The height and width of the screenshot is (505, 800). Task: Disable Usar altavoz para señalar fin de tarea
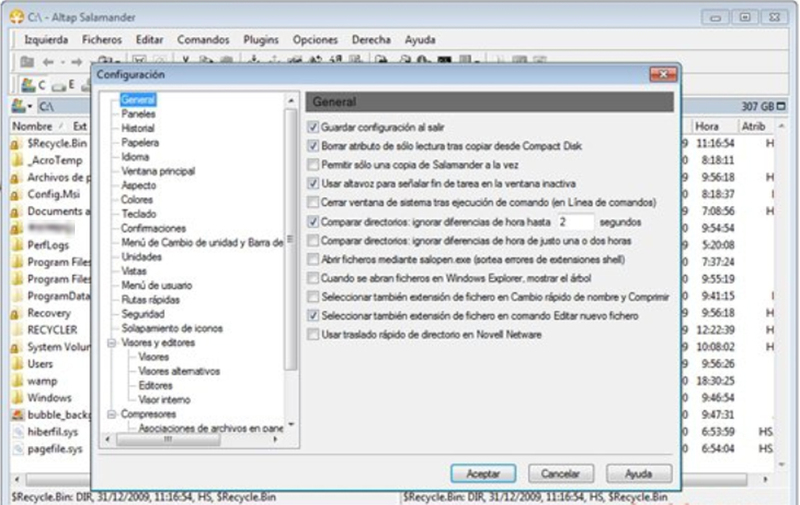pos(313,184)
